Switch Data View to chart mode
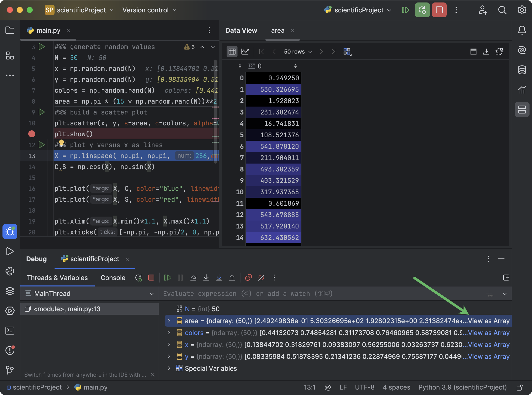 pyautogui.click(x=245, y=52)
